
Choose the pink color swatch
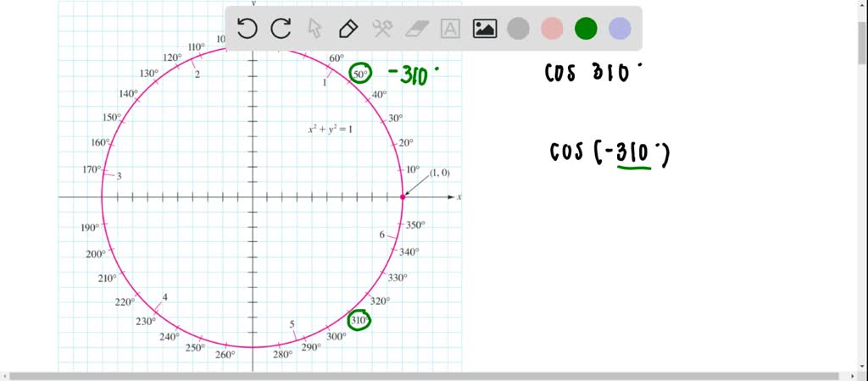pos(552,29)
